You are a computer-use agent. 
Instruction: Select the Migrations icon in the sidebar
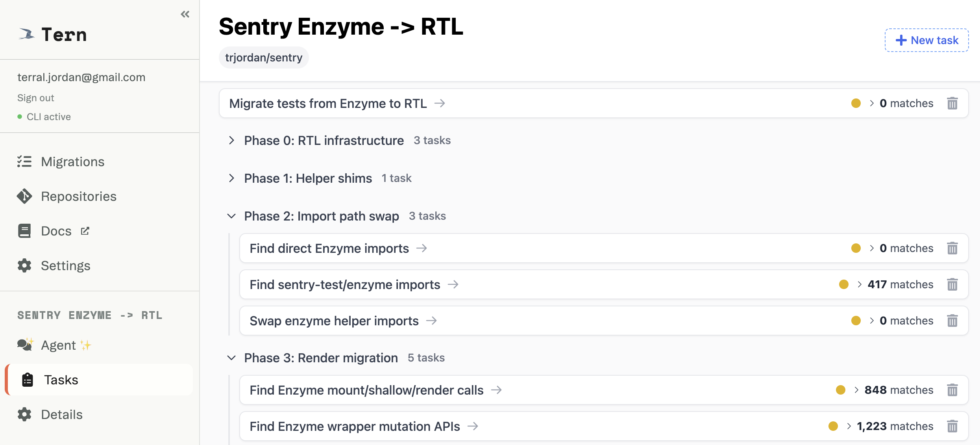pyautogui.click(x=24, y=161)
